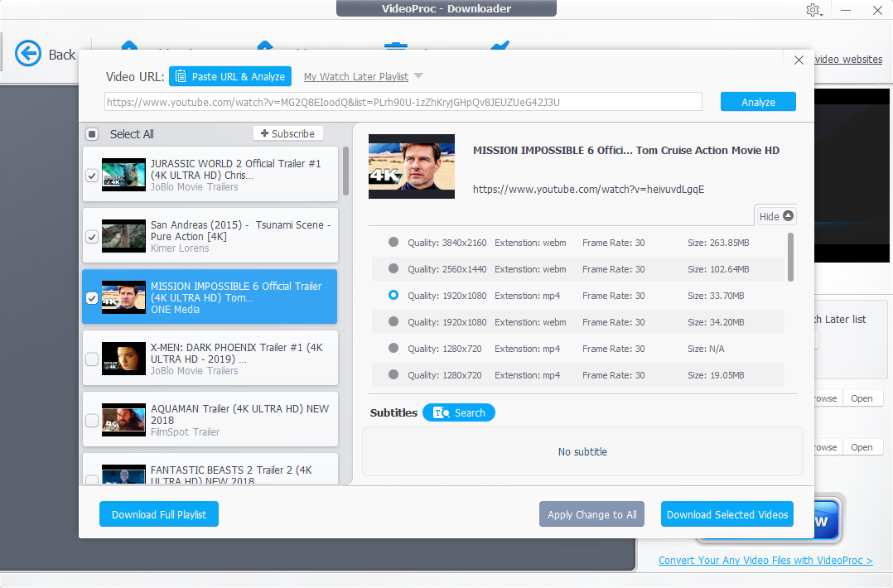The height and width of the screenshot is (588, 893).
Task: Select 1920x1080 mp4 quality option
Action: click(393, 295)
